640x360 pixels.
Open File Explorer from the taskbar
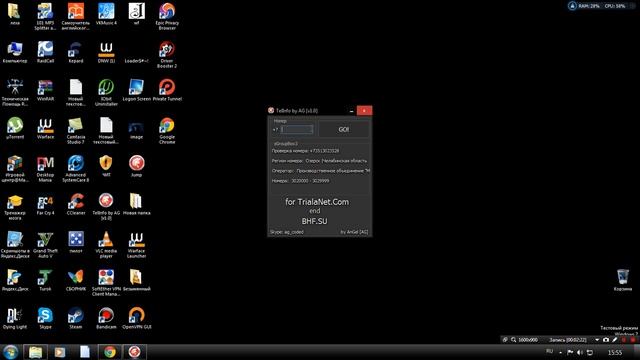tap(36, 351)
